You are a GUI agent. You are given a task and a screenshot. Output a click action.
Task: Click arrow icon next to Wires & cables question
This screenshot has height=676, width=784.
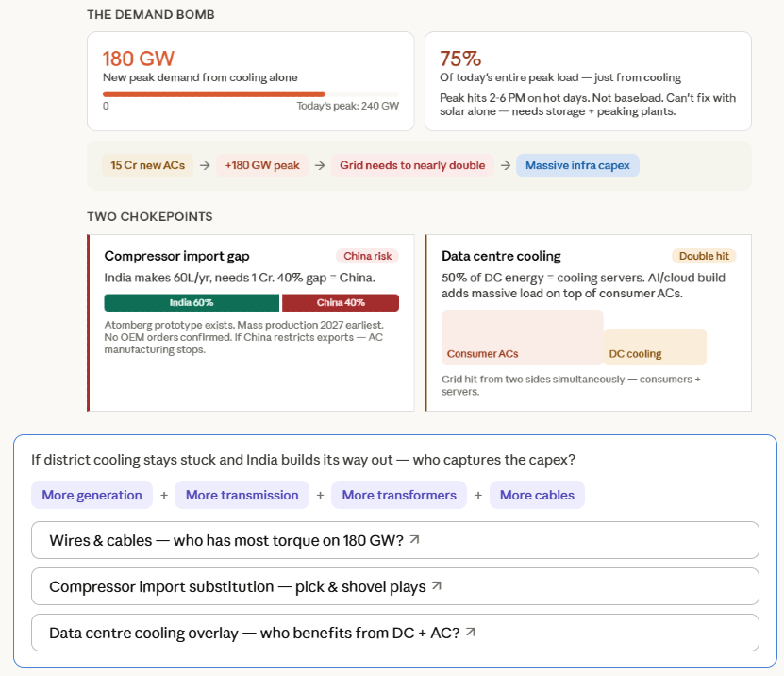point(414,539)
